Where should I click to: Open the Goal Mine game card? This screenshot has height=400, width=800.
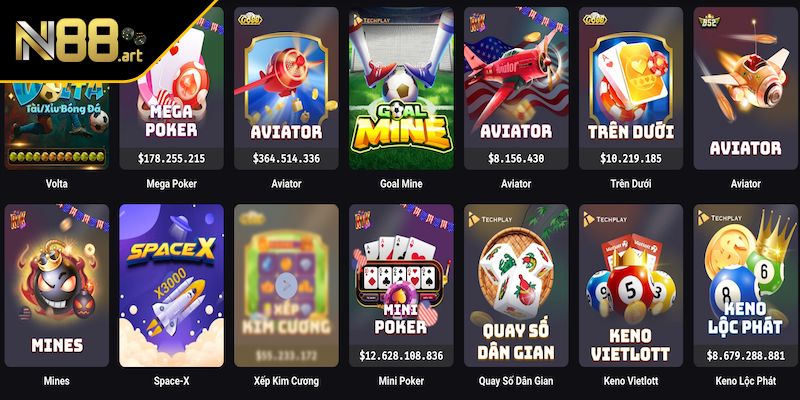coord(401,88)
